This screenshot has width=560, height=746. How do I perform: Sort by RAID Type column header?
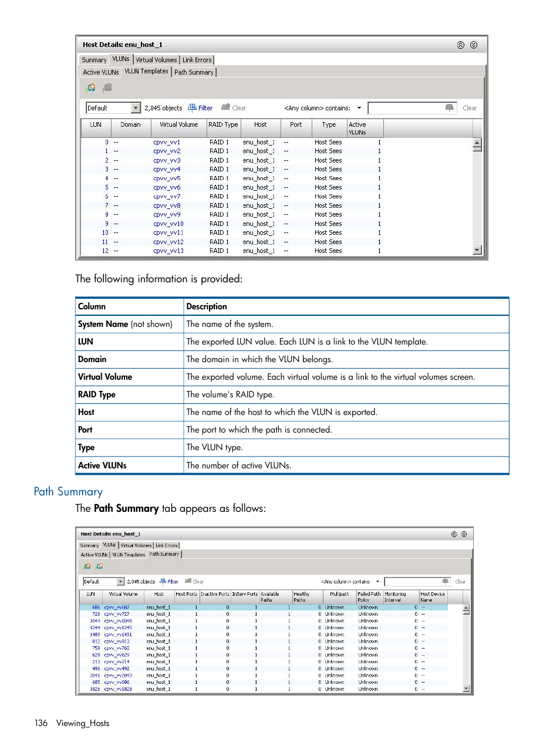point(223,128)
